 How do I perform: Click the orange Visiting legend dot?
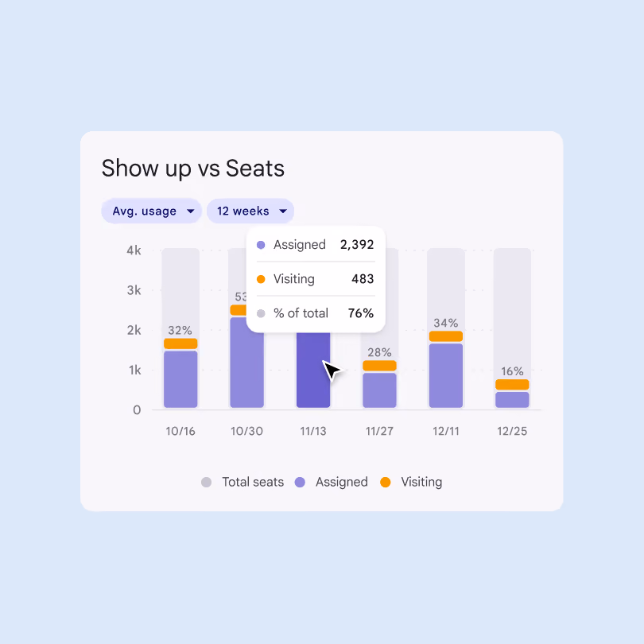coord(386,482)
